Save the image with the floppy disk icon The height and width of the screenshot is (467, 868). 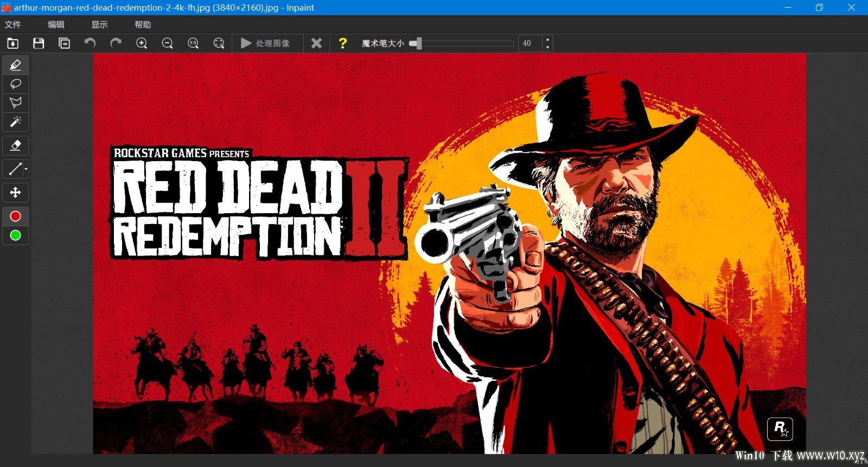[x=39, y=43]
